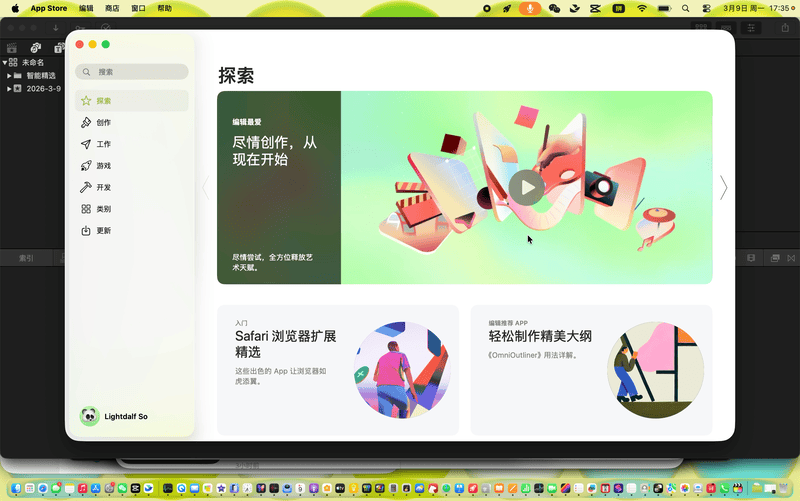Open the Safari 浏览器扩展精选 story card
Screen dimensions: 800x501
point(338,370)
